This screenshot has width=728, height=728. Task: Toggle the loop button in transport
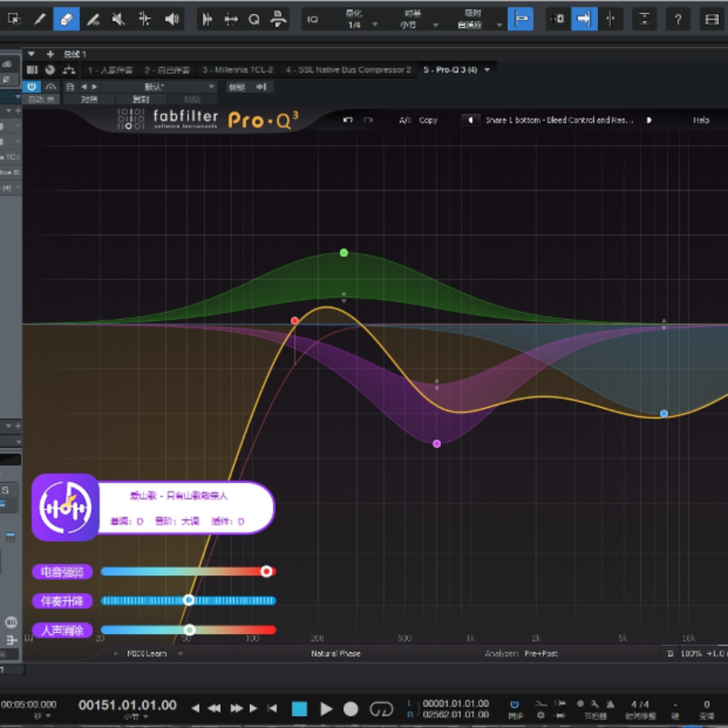pyautogui.click(x=380, y=709)
